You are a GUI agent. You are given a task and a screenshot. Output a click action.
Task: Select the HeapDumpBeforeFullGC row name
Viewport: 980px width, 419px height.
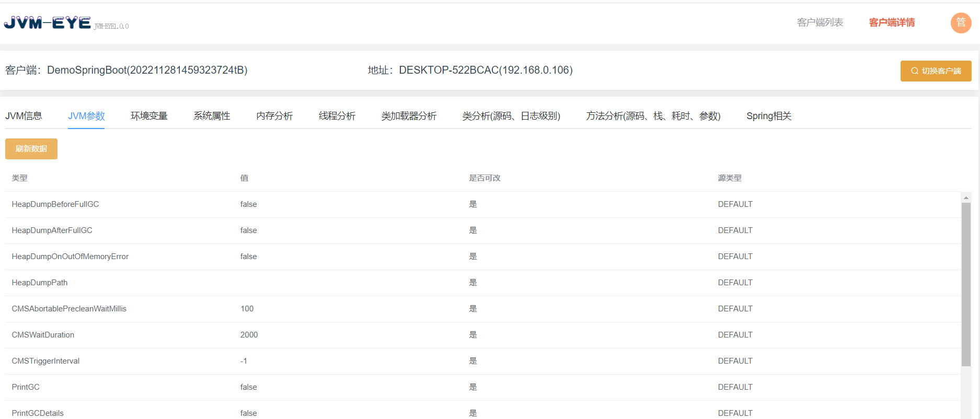coord(55,204)
